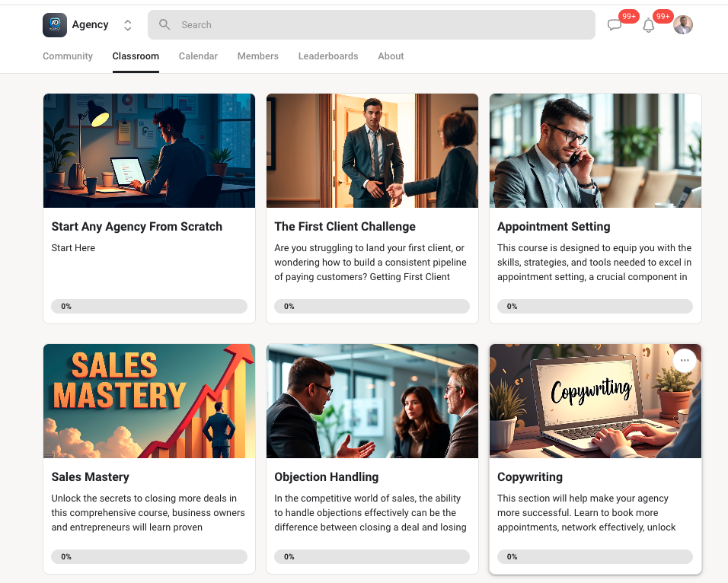Click 'Unlock the secrets to closing' description
This screenshot has width=728, height=583.
pos(148,512)
